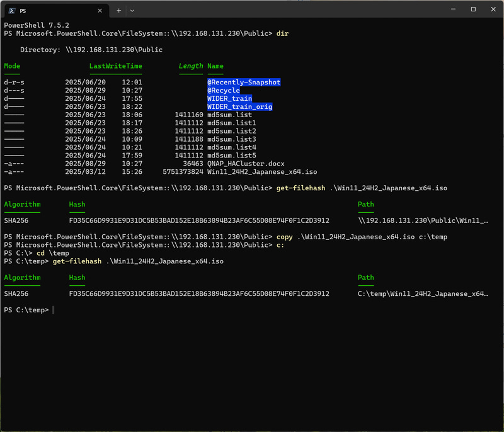The height and width of the screenshot is (432, 504).
Task: Click the final C:\temp> prompt cursor
Action: [54, 310]
